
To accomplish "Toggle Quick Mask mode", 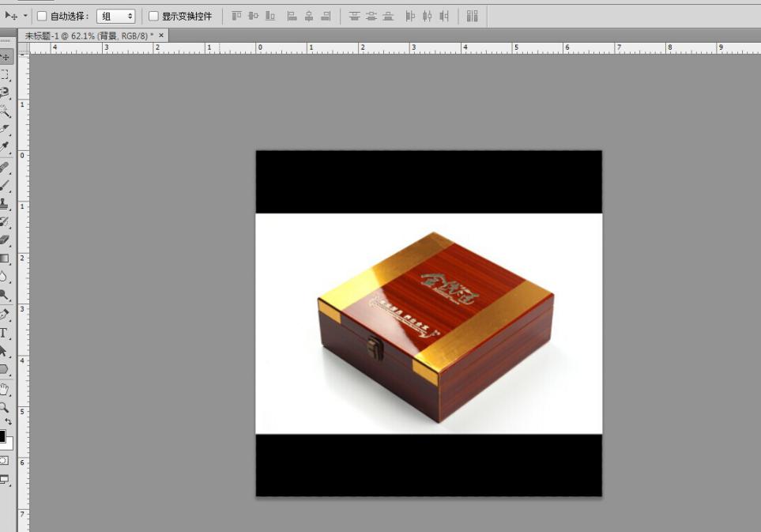I will (x=4, y=460).
